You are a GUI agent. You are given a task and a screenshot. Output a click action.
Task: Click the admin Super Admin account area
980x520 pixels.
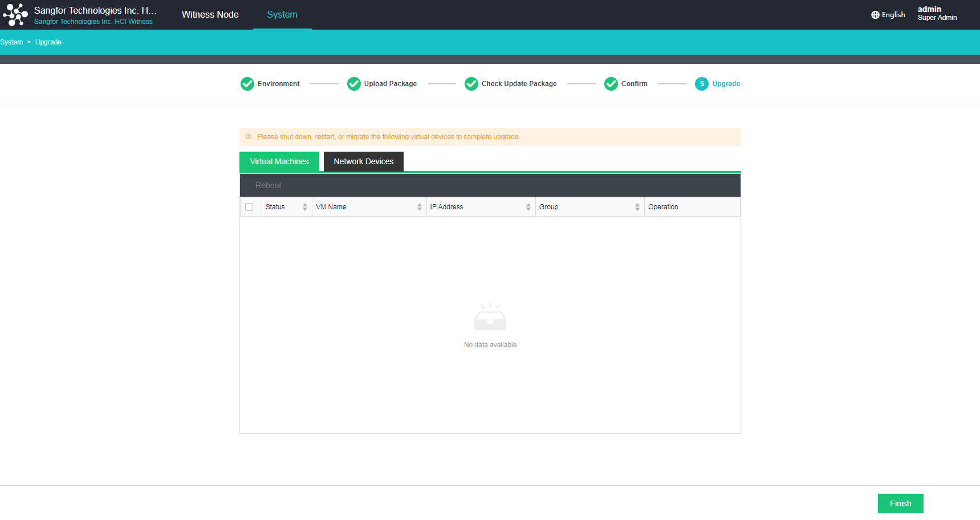coord(937,13)
